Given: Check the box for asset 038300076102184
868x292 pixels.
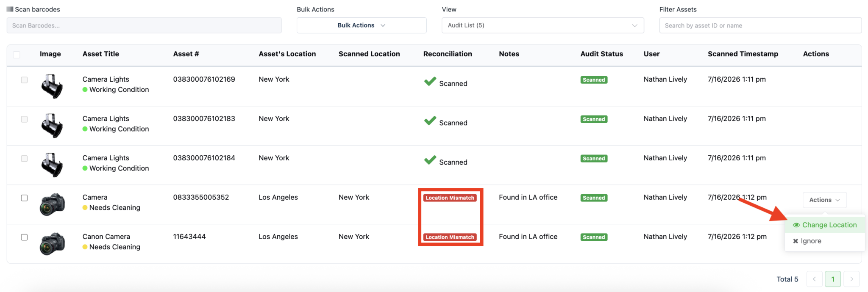Looking at the screenshot, I should (x=24, y=159).
